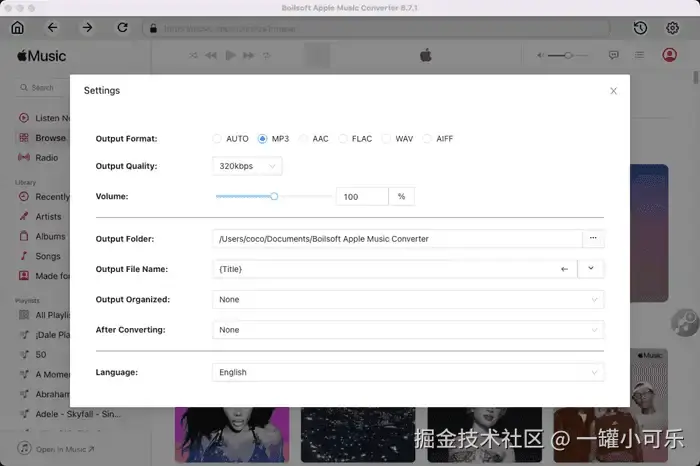Viewport: 700px width, 466px height.
Task: Open the After Converting dropdown
Action: click(x=408, y=330)
